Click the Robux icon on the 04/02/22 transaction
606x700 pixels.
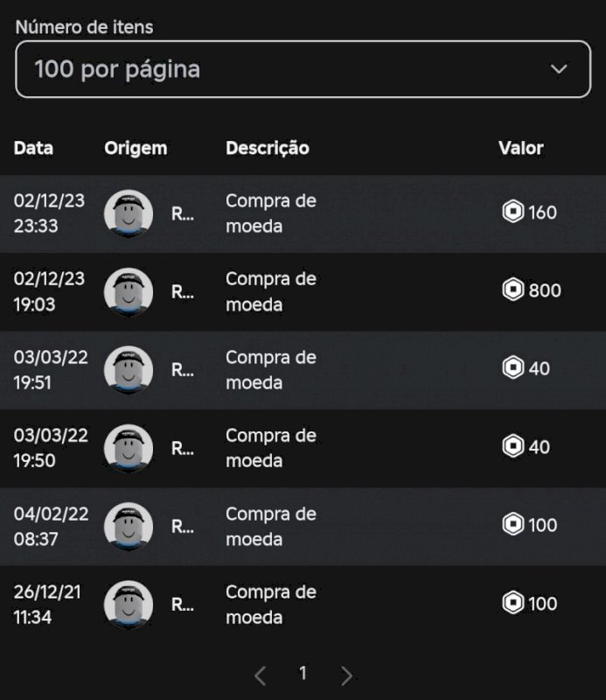point(514,525)
